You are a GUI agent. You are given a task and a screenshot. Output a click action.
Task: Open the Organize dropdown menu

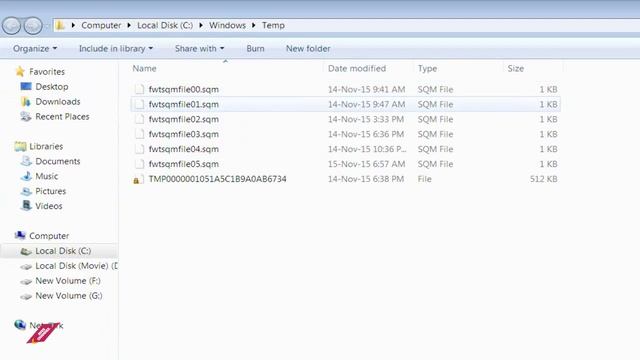(35, 49)
